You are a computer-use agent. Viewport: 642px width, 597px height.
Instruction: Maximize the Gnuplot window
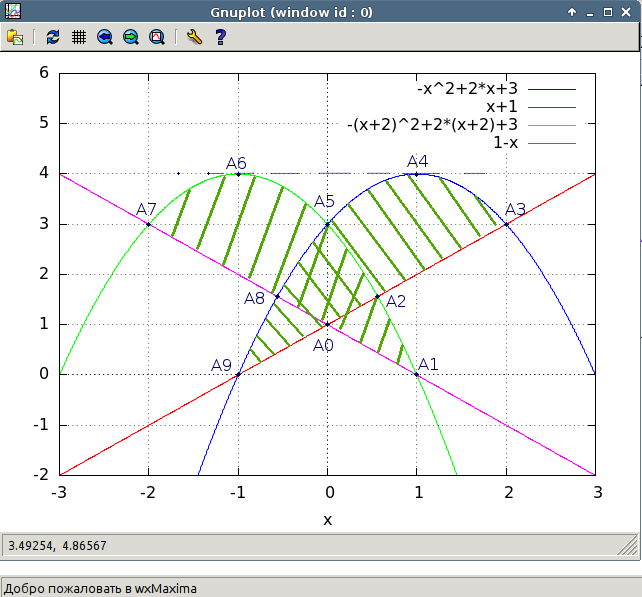point(609,12)
